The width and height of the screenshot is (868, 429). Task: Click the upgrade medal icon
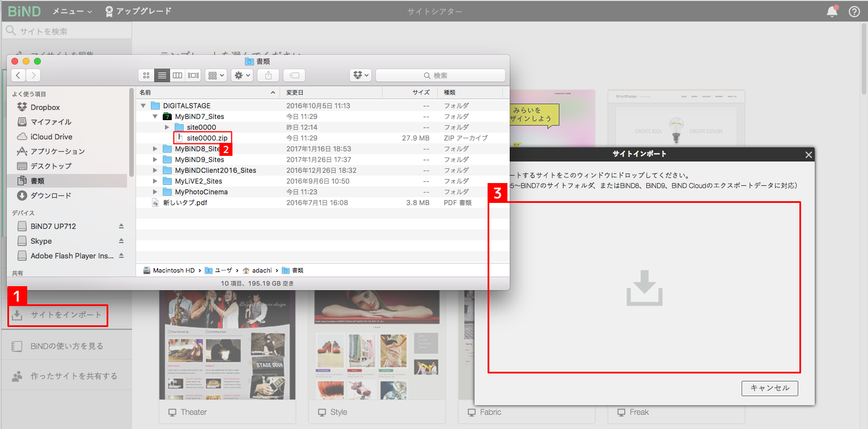pos(109,11)
